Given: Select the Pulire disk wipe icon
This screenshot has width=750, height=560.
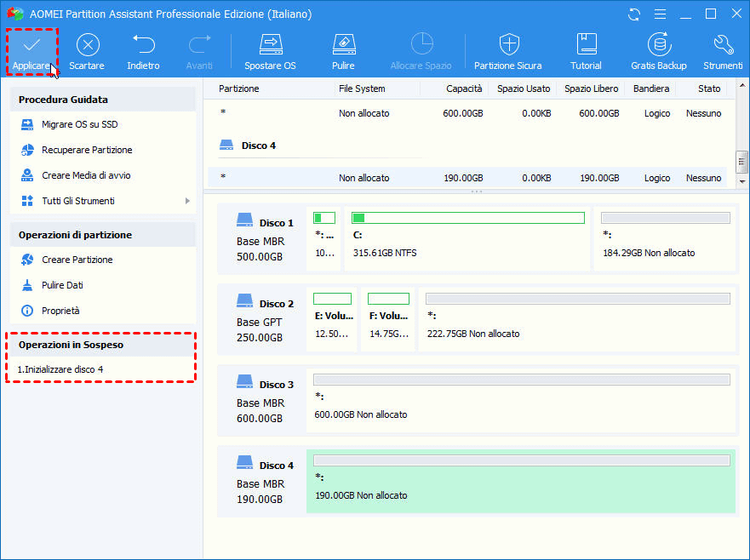Looking at the screenshot, I should (343, 45).
